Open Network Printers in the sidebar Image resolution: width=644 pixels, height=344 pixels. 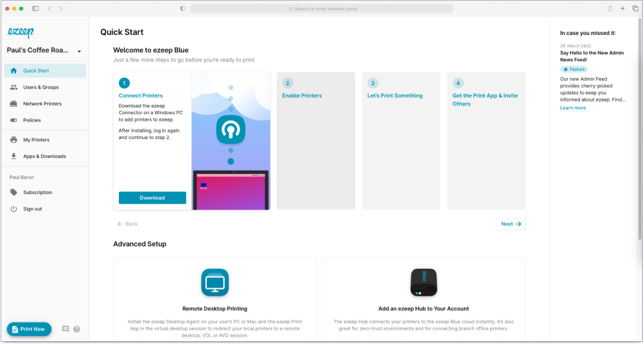coord(45,103)
